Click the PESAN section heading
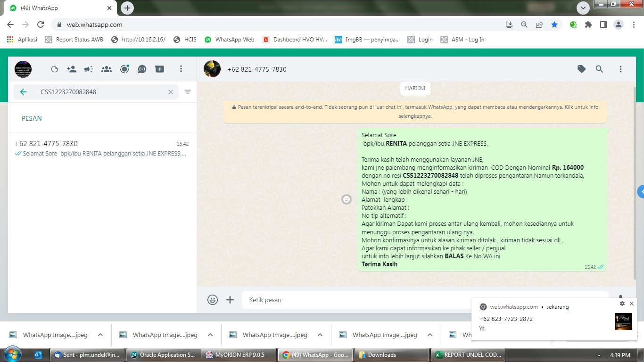 [x=32, y=118]
